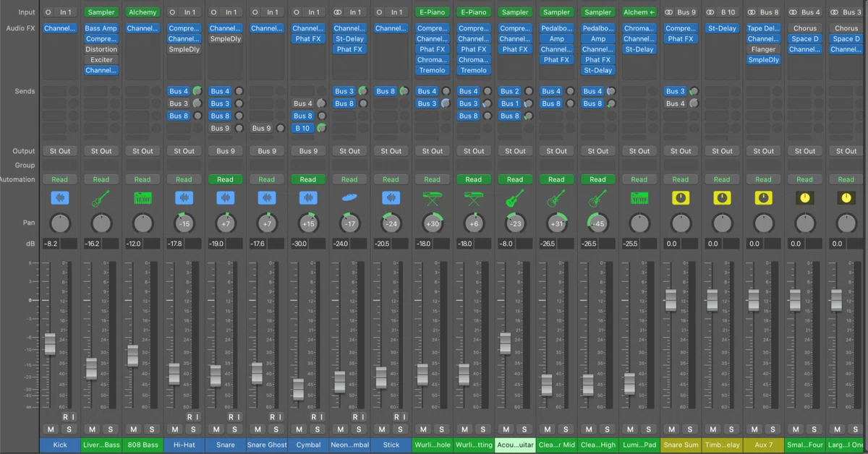This screenshot has width=868, height=454.
Task: Select the Snare Ghost track name label
Action: pyautogui.click(x=266, y=445)
